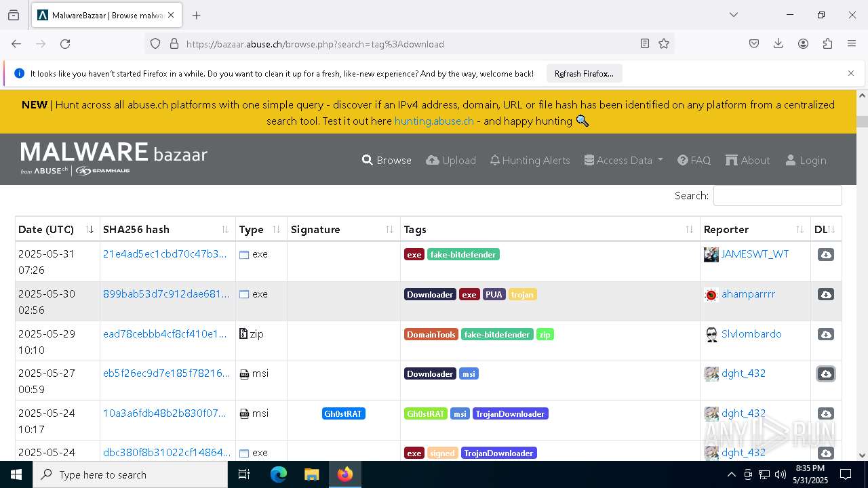
Task: Open the Hunting Alerts page
Action: point(530,161)
